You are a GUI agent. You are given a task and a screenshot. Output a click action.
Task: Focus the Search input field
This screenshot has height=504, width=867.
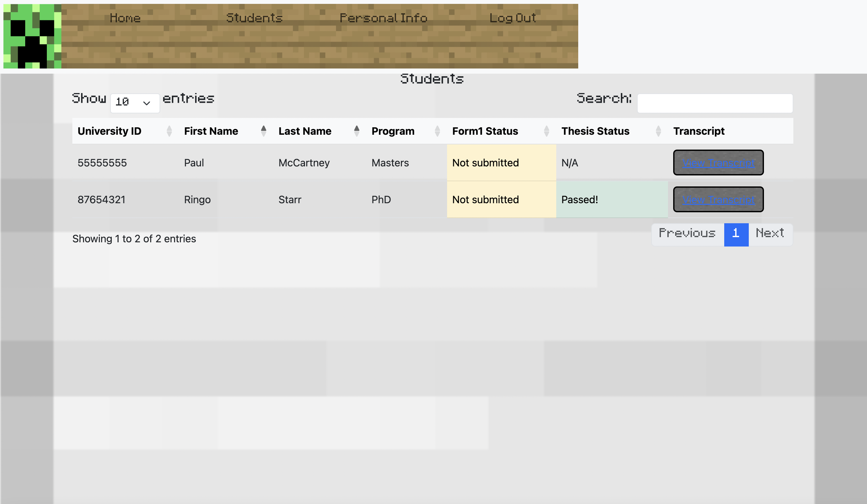(715, 103)
